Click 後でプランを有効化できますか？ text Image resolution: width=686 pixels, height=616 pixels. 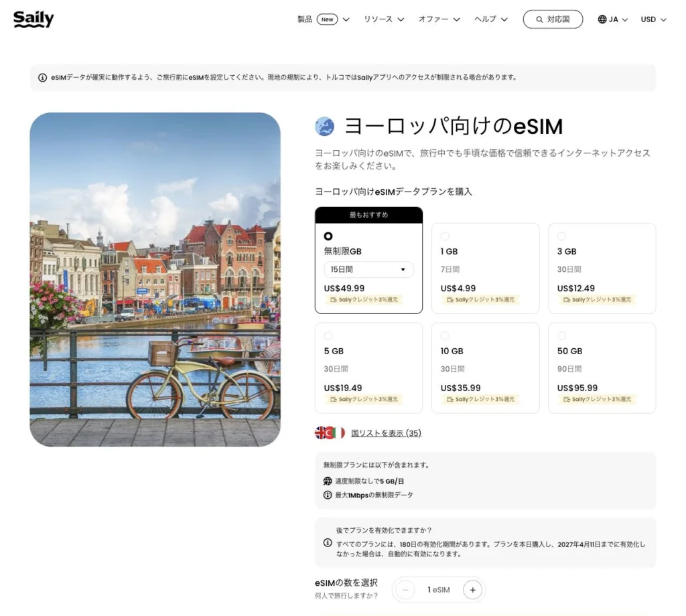[x=384, y=530]
